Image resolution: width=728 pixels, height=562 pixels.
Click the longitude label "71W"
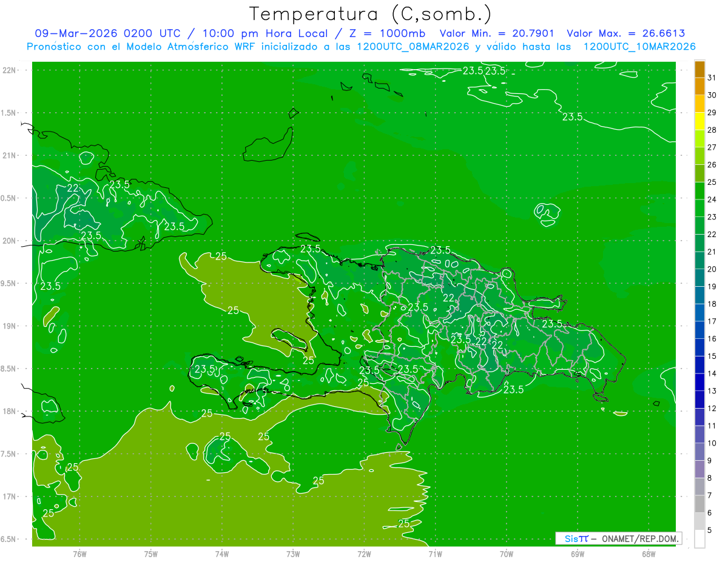[435, 554]
